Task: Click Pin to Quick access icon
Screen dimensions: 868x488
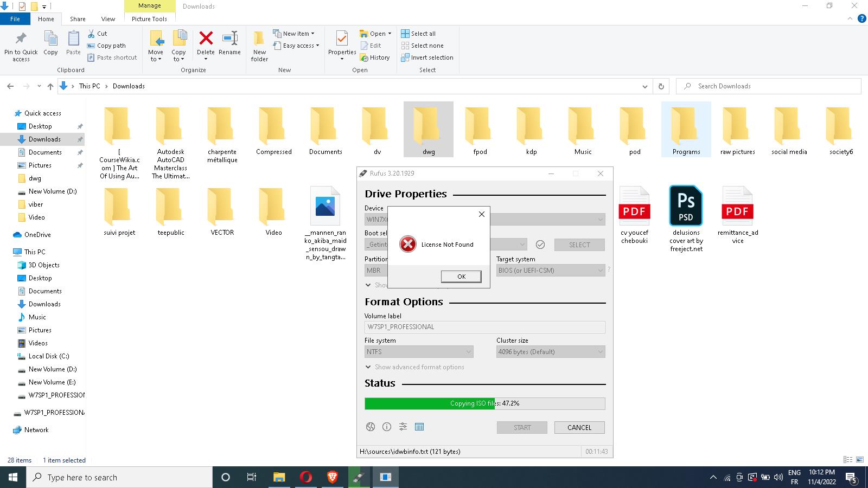Action: coord(21,39)
